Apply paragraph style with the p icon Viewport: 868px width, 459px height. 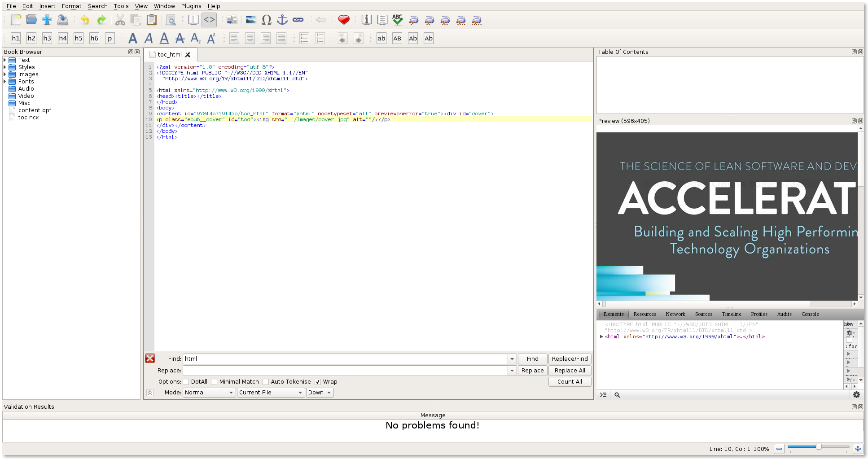110,38
